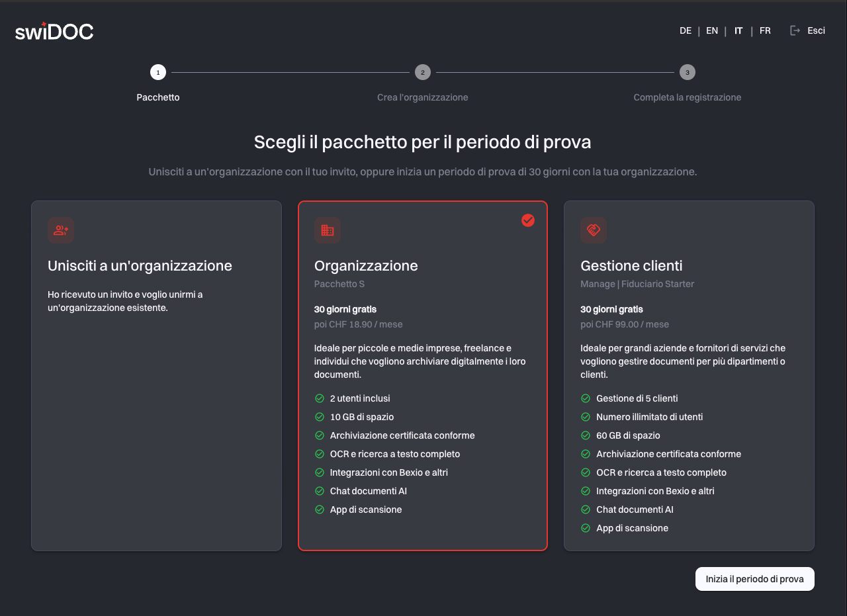The height and width of the screenshot is (616, 847).
Task: Click step 3 circle in the progress stepper
Action: tap(688, 72)
